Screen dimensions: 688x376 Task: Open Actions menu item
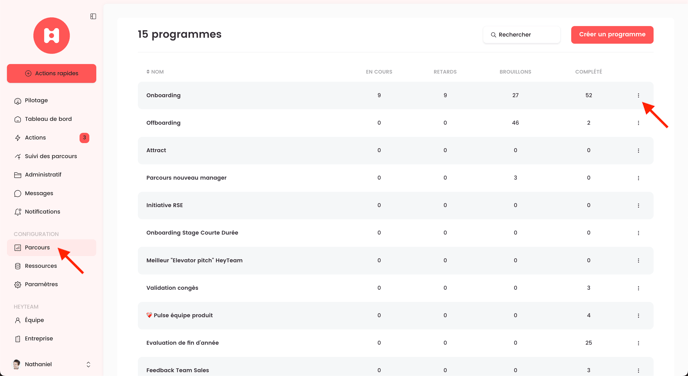pyautogui.click(x=35, y=137)
